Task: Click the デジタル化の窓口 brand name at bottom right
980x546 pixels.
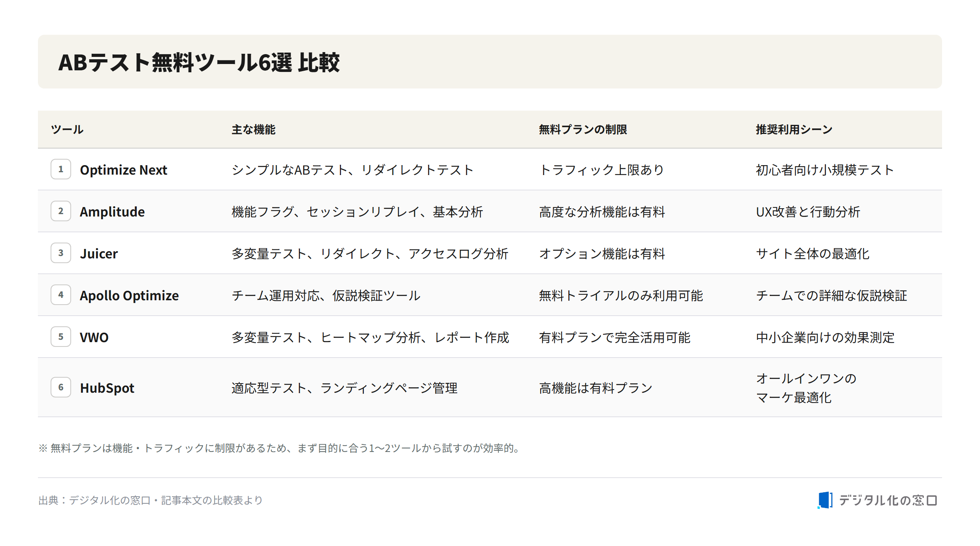Action: point(888,501)
